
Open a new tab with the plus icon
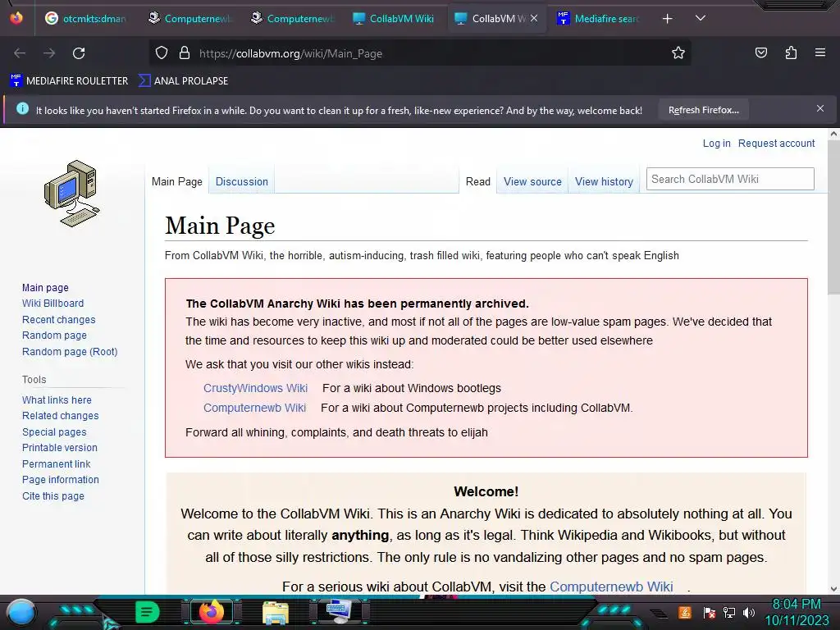667,19
